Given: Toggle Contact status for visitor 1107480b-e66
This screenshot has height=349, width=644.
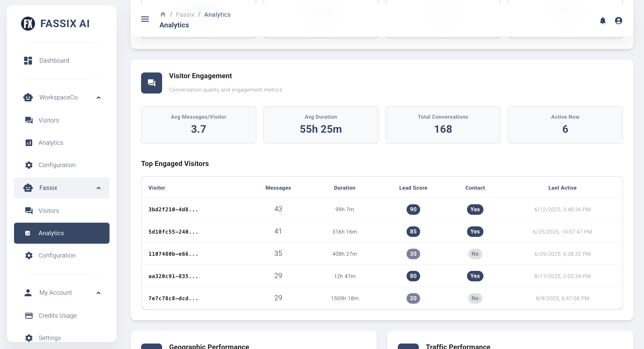Looking at the screenshot, I should (475, 254).
